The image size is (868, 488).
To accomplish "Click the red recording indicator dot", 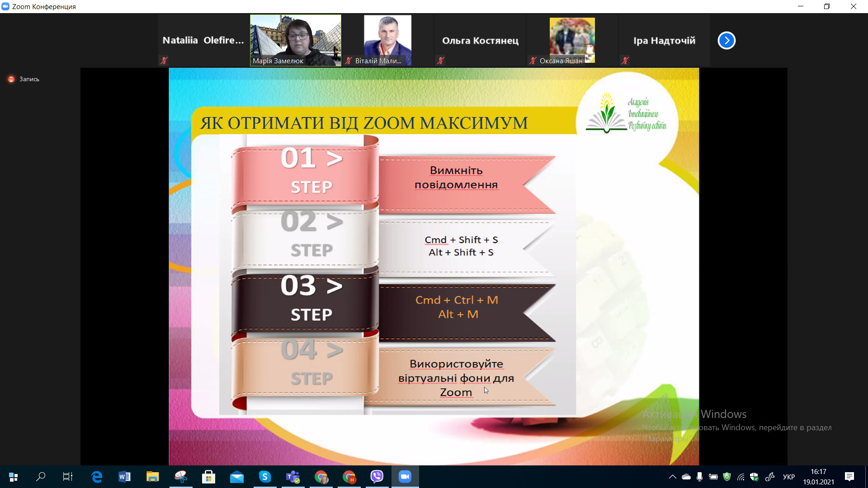I will coord(11,79).
